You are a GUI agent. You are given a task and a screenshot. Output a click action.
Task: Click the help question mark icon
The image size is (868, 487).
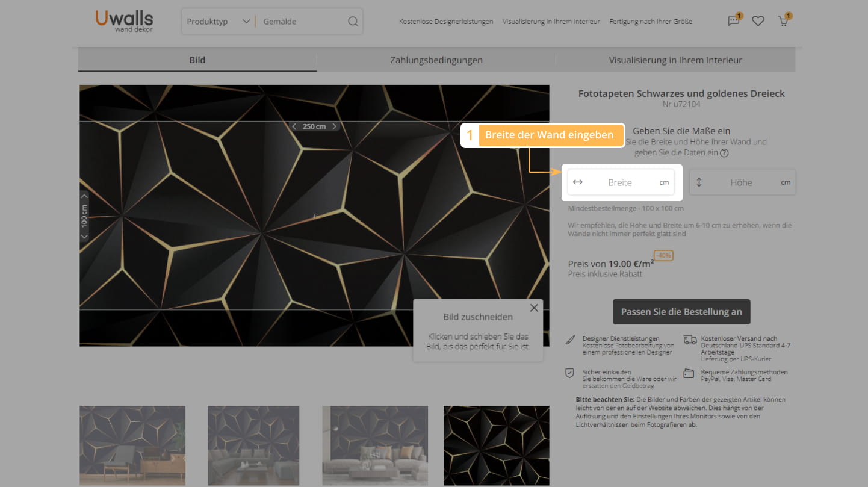point(724,153)
